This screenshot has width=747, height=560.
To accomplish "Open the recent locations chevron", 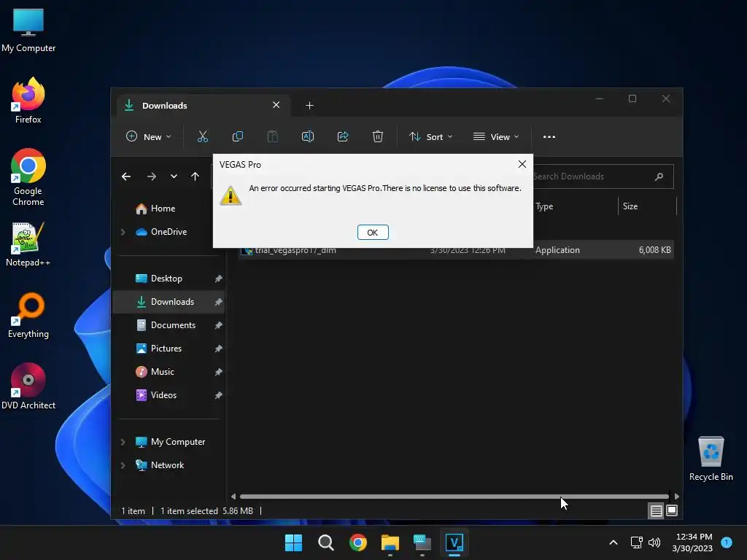I will point(174,176).
